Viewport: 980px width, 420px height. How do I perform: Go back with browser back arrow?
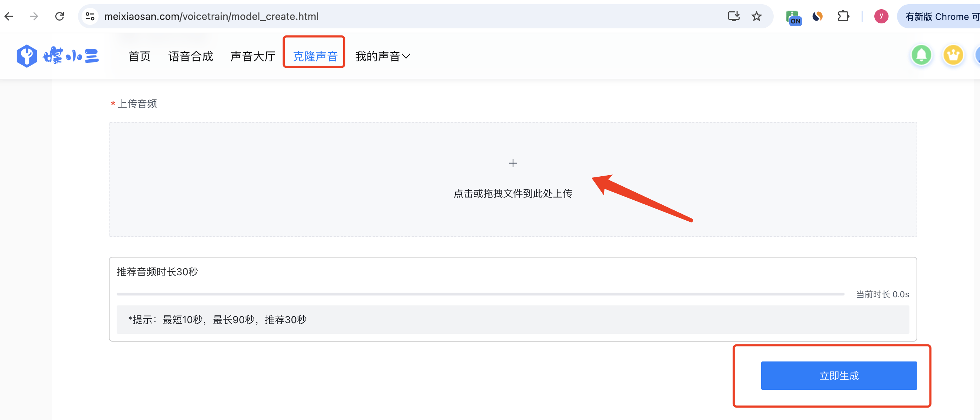[9, 16]
